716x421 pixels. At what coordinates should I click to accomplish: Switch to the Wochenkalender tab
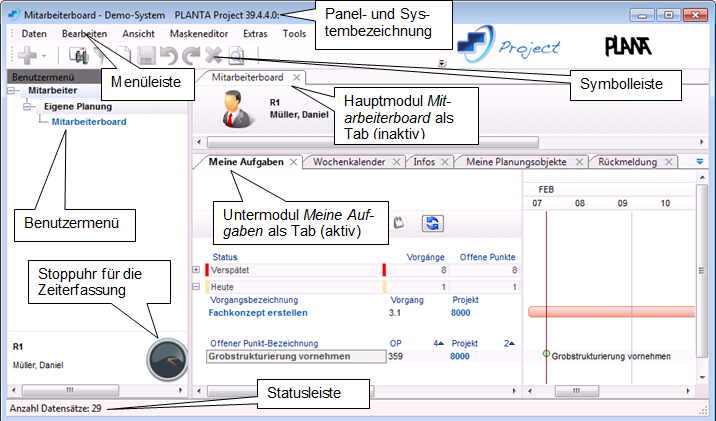pyautogui.click(x=349, y=162)
